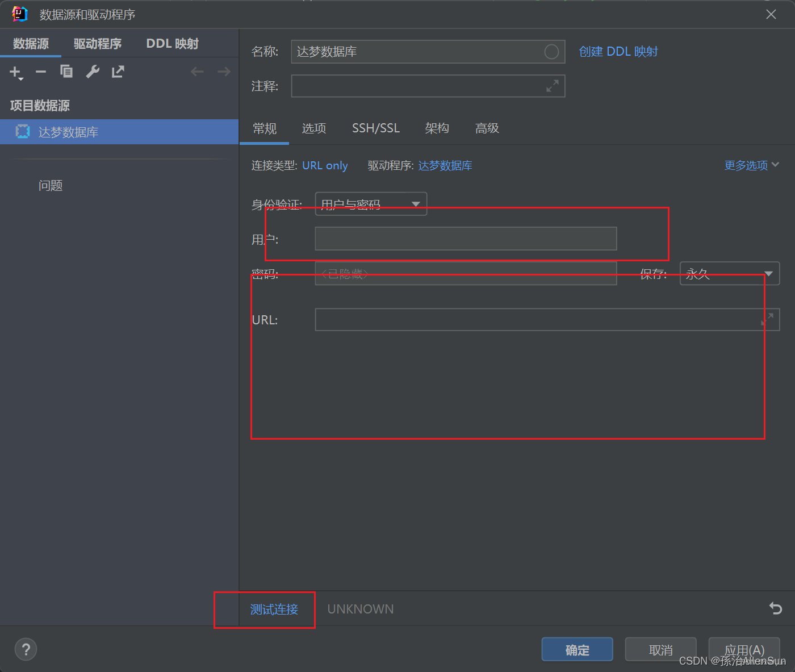Click the 达梦数据库 driver link

(x=445, y=165)
